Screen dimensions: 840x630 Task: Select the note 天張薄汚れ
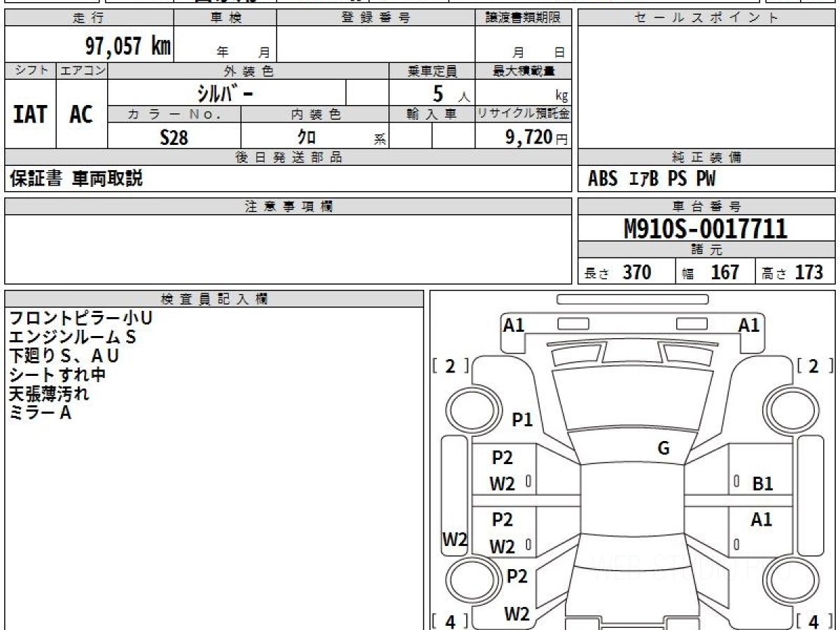click(x=49, y=394)
